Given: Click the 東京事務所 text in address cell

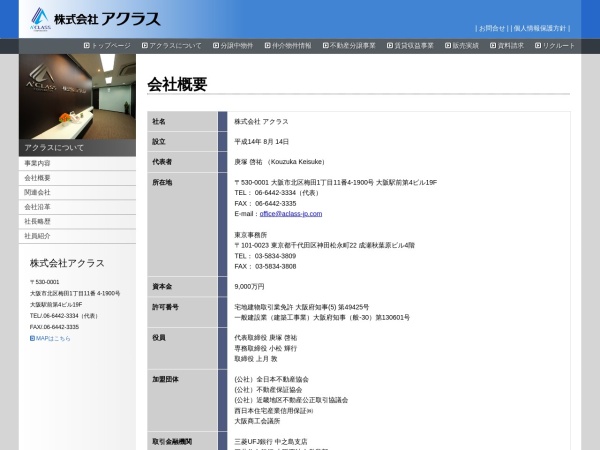Looking at the screenshot, I should click(x=251, y=235).
